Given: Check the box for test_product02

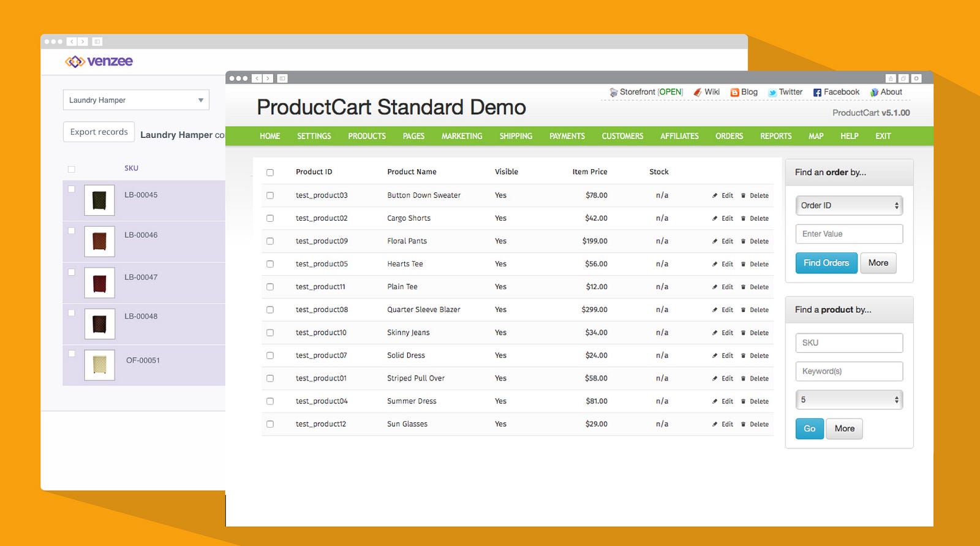Looking at the screenshot, I should [270, 218].
